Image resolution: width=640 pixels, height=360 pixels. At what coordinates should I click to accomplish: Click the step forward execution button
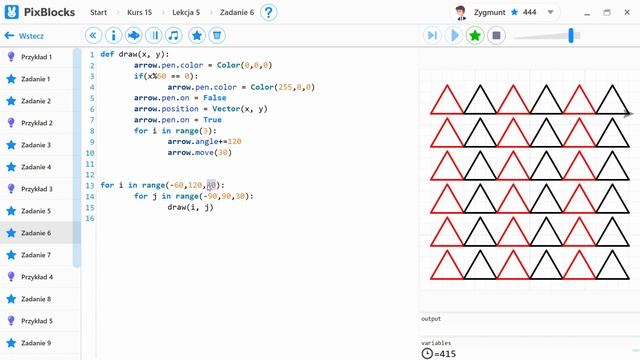click(432, 36)
